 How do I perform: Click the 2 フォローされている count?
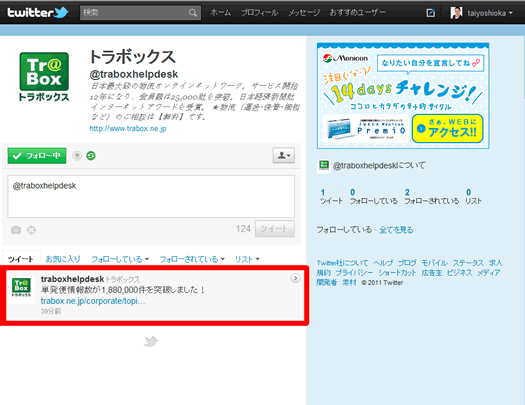pyautogui.click(x=432, y=196)
